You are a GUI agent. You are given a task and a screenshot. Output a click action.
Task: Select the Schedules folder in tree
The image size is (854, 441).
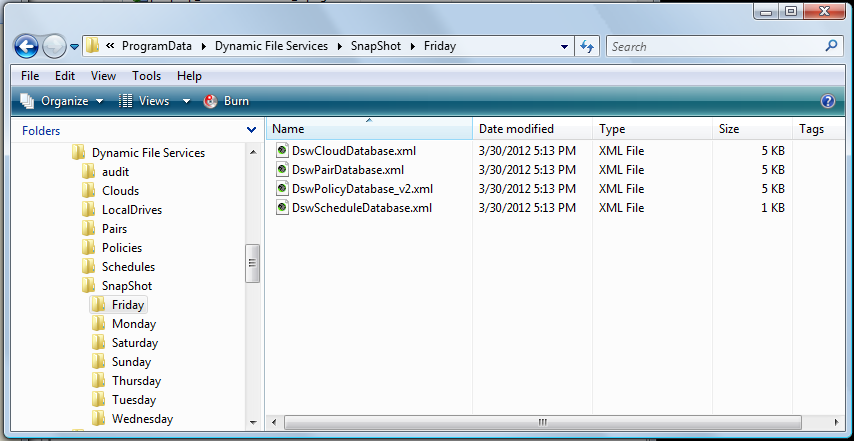point(118,267)
